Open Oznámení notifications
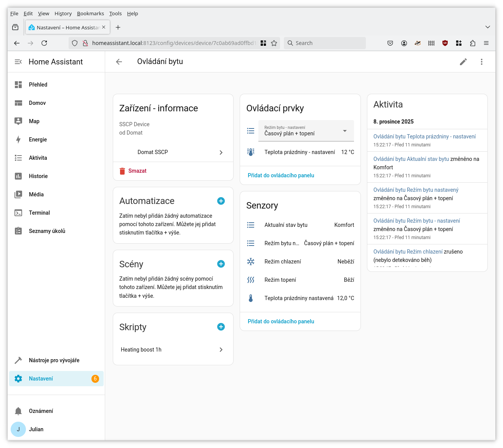Screen dimensions: 503x448 [x=56, y=411]
